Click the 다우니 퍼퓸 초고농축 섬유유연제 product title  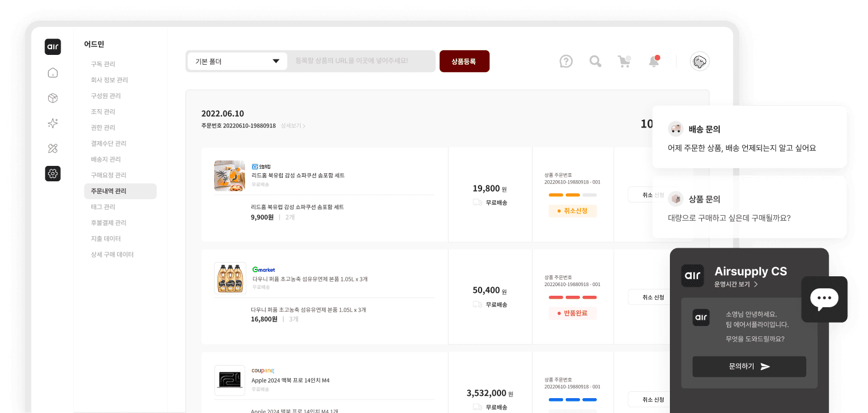[310, 279]
